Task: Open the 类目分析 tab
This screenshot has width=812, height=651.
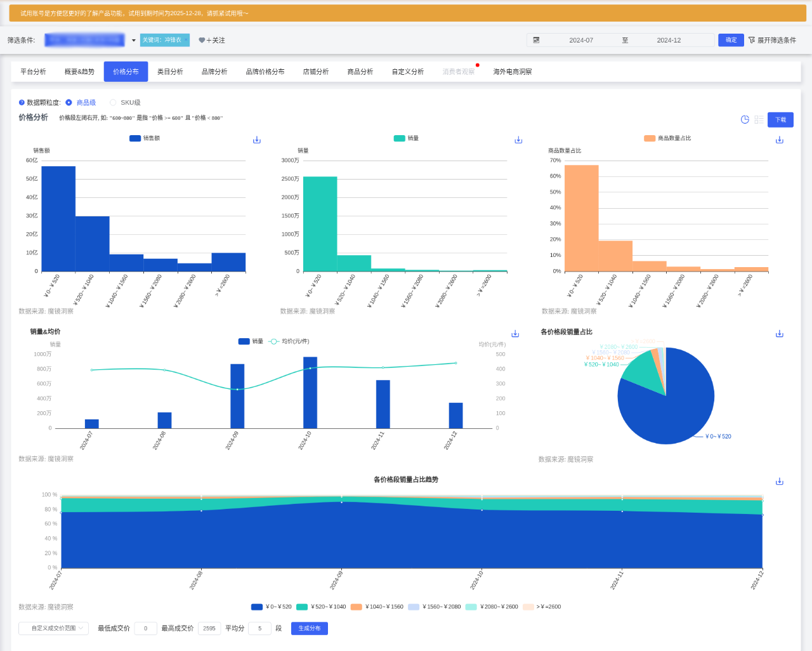Action: 170,72
